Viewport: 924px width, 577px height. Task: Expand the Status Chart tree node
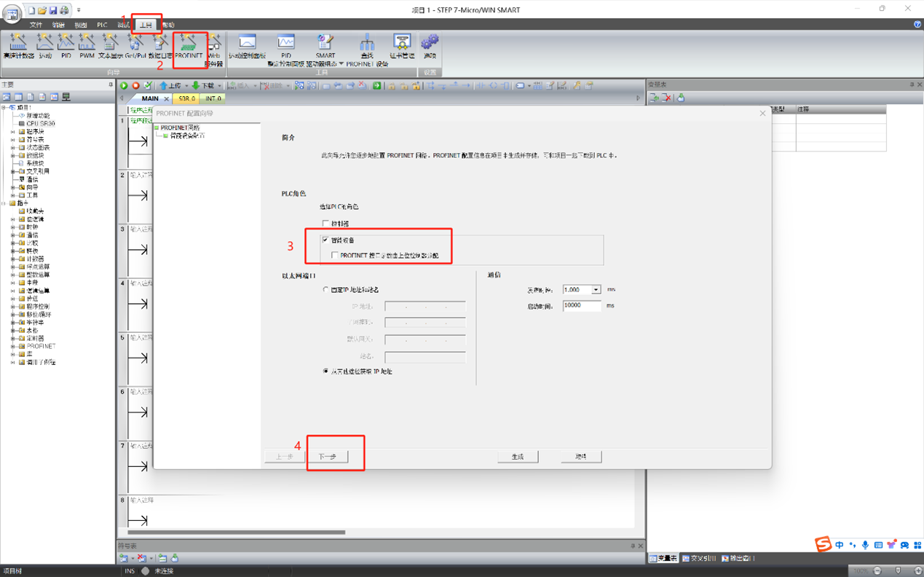click(12, 148)
